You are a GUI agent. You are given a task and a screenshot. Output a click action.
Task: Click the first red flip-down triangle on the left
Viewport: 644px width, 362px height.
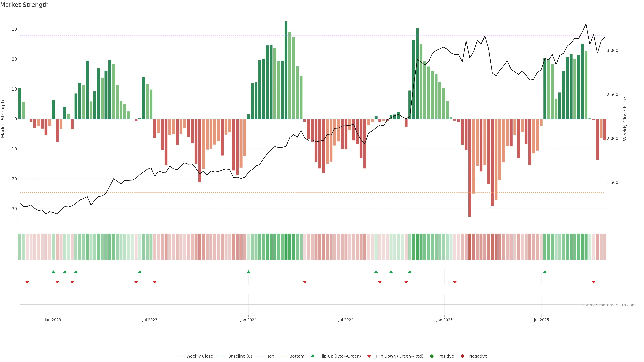coord(27,282)
